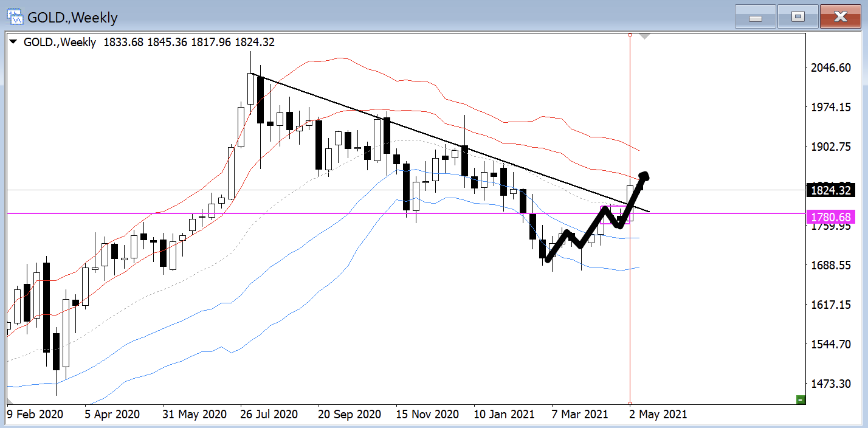The image size is (868, 428).
Task: Click top handle of red vertical line
Action: 630,35
